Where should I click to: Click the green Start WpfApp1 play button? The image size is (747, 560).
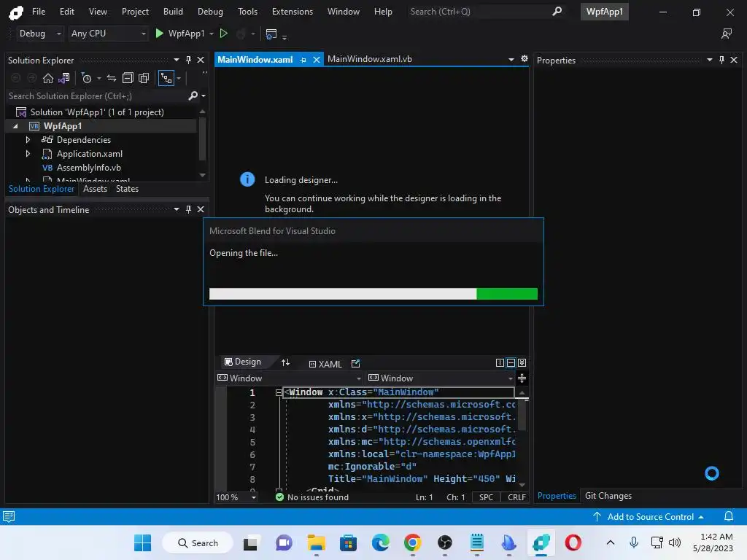tap(160, 34)
